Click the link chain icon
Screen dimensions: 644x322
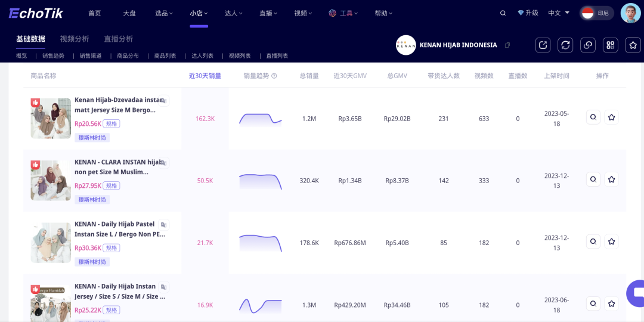[x=588, y=45]
